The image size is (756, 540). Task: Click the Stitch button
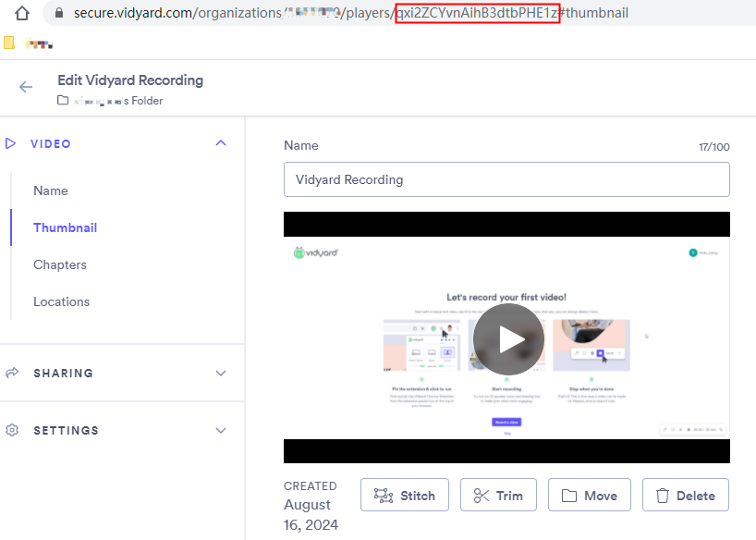coord(404,496)
